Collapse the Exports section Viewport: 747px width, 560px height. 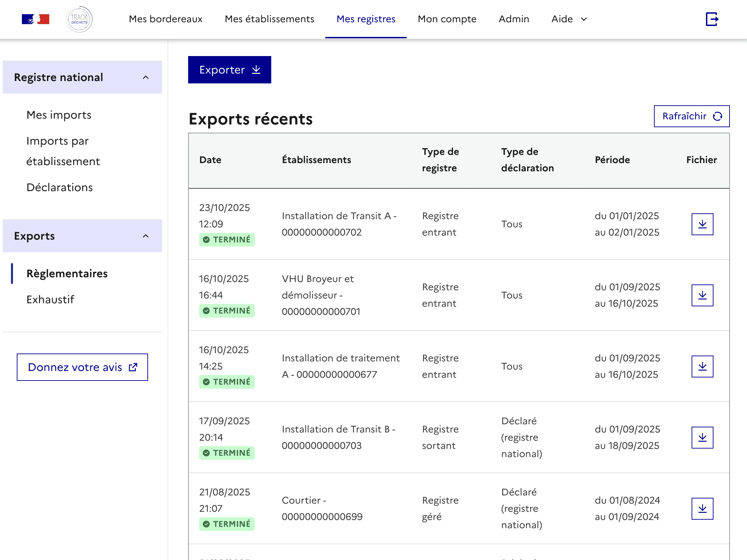(x=146, y=236)
